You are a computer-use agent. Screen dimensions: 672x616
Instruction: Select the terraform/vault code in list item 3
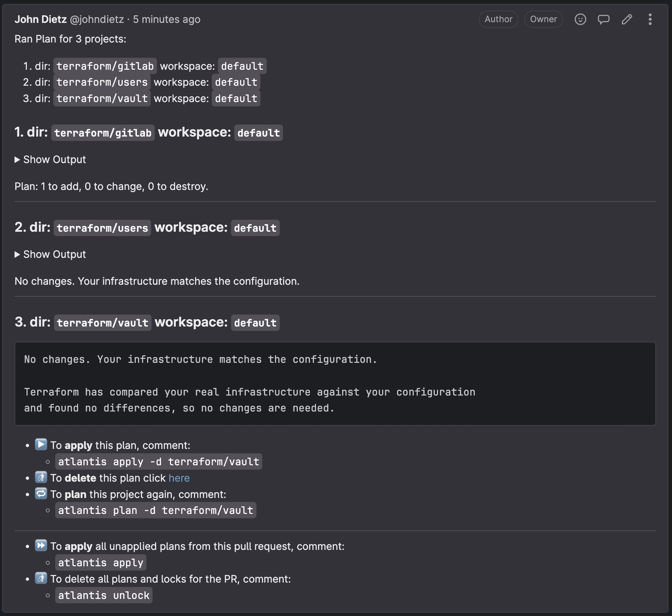click(102, 98)
